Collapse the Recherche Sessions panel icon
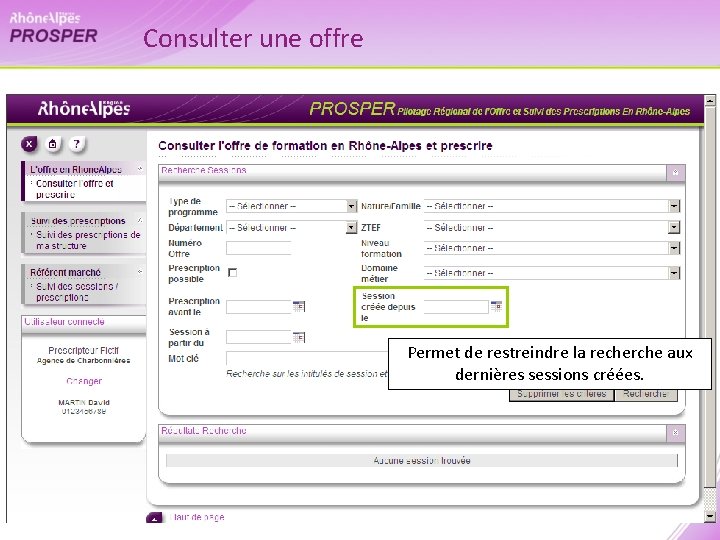This screenshot has width=720, height=540. pos(675,173)
